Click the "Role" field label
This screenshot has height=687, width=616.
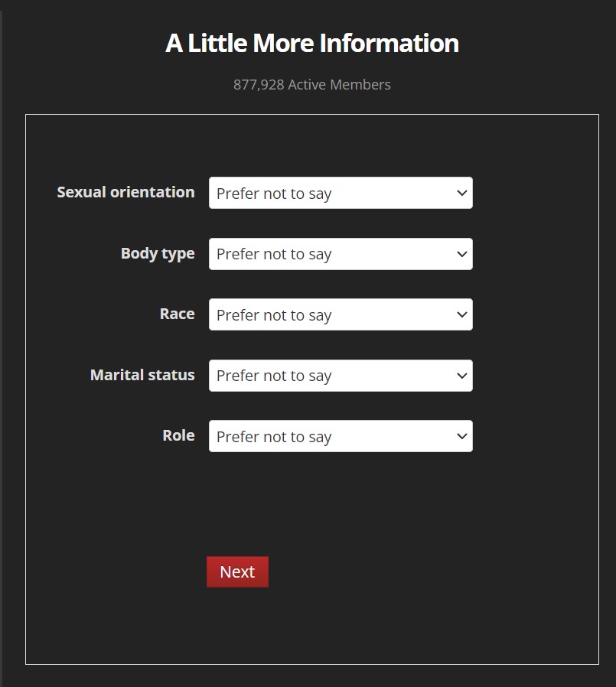pyautogui.click(x=178, y=435)
